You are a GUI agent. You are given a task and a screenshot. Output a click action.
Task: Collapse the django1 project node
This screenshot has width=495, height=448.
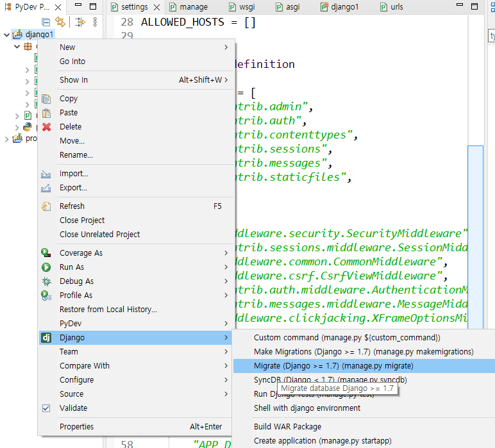click(6, 35)
